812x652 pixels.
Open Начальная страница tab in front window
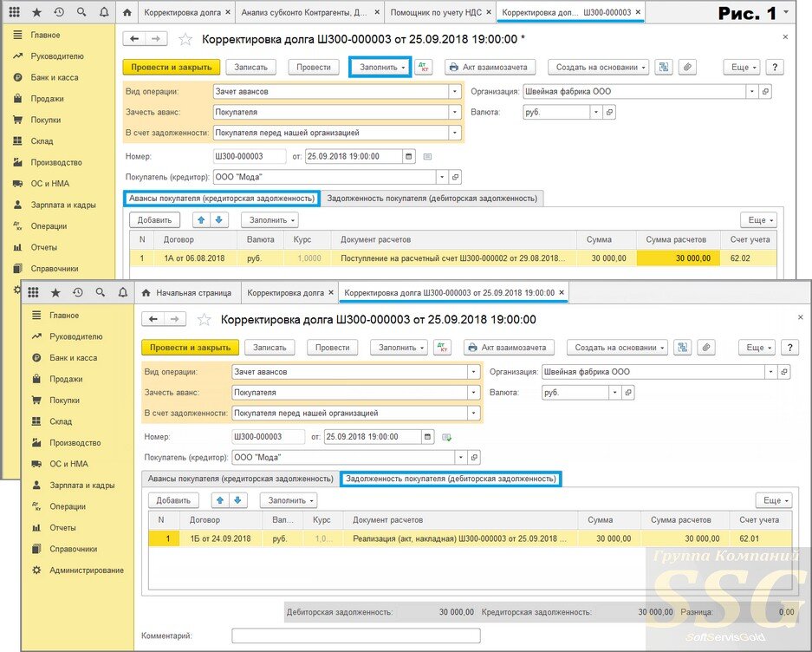[x=186, y=293]
